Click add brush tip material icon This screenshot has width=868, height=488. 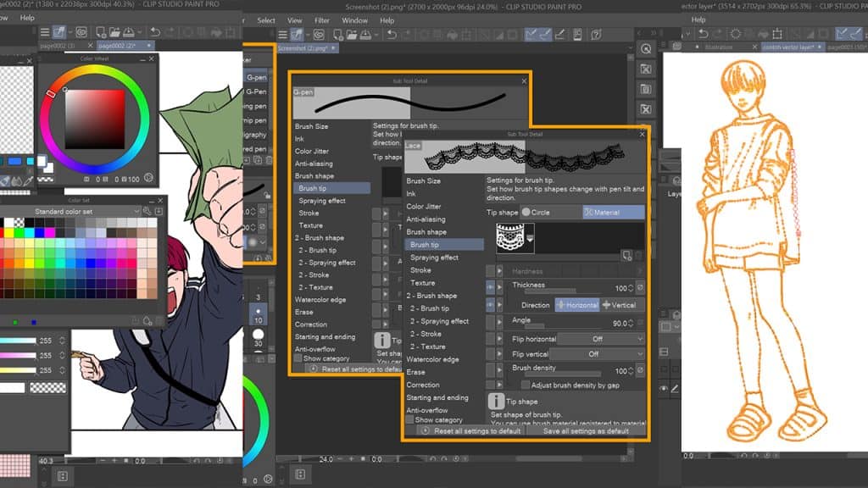[x=626, y=256]
